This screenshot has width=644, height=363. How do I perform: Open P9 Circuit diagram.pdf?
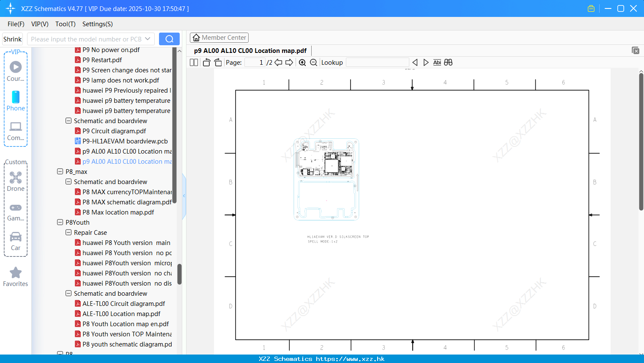(x=114, y=131)
